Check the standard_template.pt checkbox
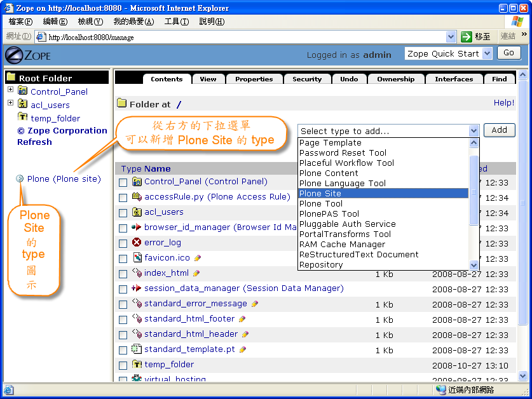532x399 pixels. point(123,350)
